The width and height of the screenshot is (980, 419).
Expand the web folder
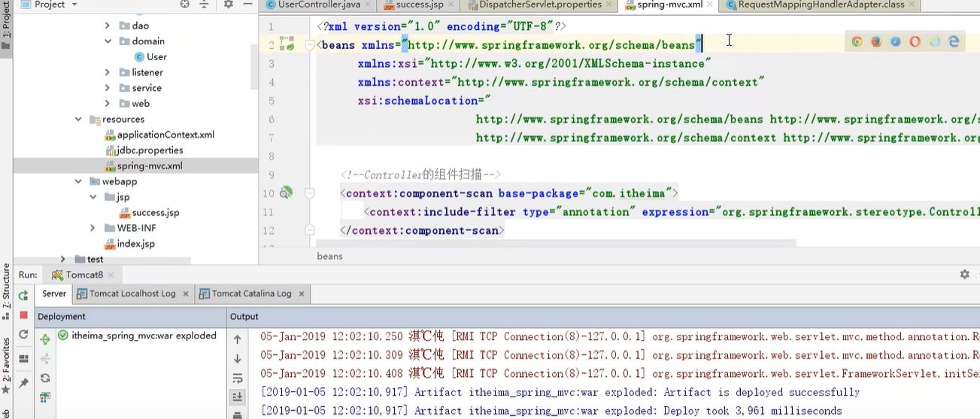(x=108, y=104)
